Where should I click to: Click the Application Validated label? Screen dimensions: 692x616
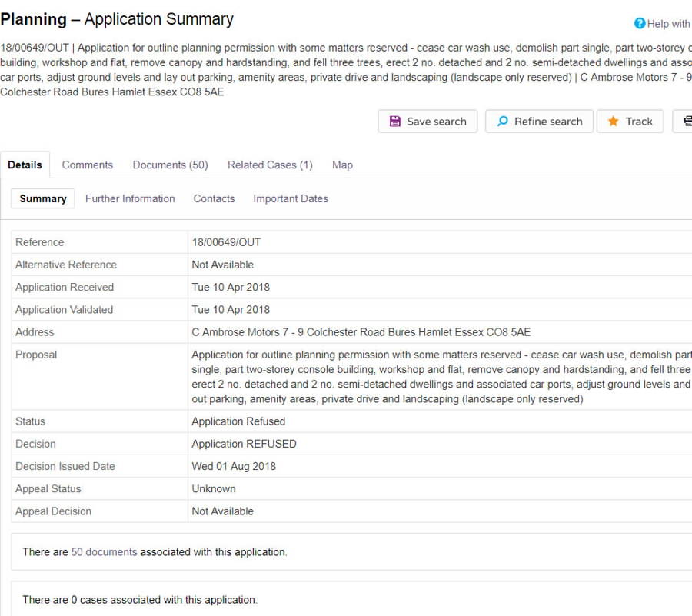[x=64, y=310]
